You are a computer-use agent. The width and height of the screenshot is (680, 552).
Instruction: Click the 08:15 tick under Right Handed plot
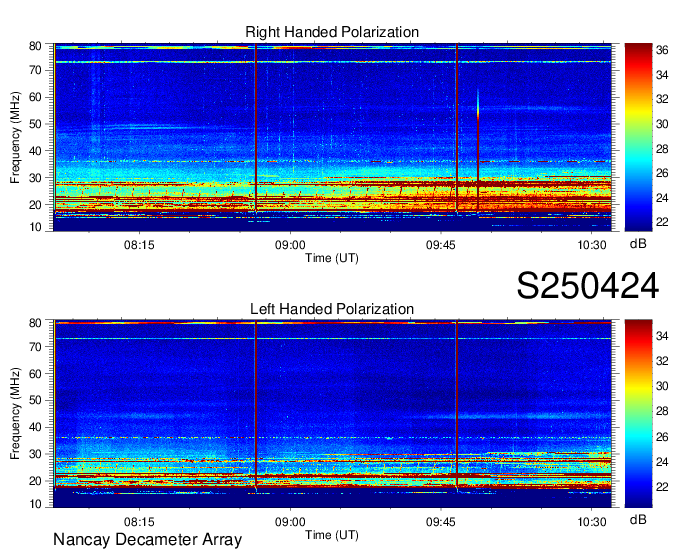[x=139, y=245]
